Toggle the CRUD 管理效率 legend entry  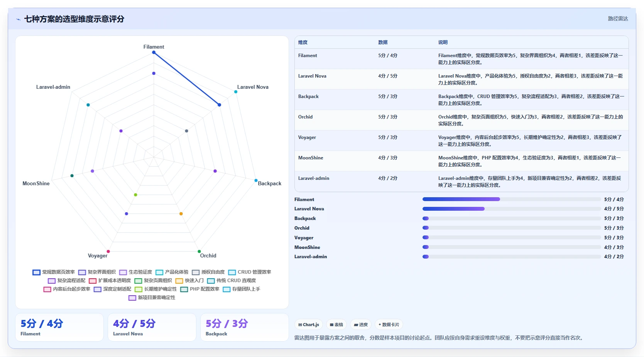click(x=250, y=272)
